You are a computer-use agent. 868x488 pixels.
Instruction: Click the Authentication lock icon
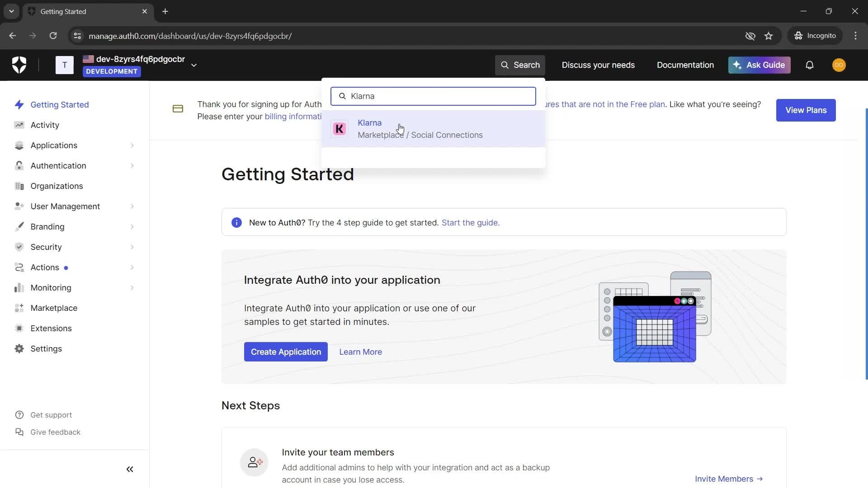pyautogui.click(x=19, y=166)
